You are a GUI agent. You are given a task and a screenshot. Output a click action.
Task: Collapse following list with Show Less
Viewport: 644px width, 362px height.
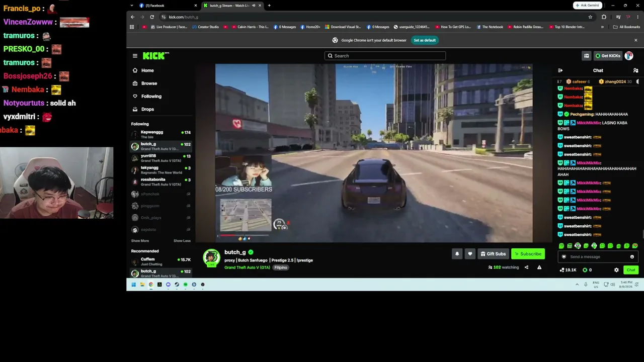pyautogui.click(x=182, y=241)
